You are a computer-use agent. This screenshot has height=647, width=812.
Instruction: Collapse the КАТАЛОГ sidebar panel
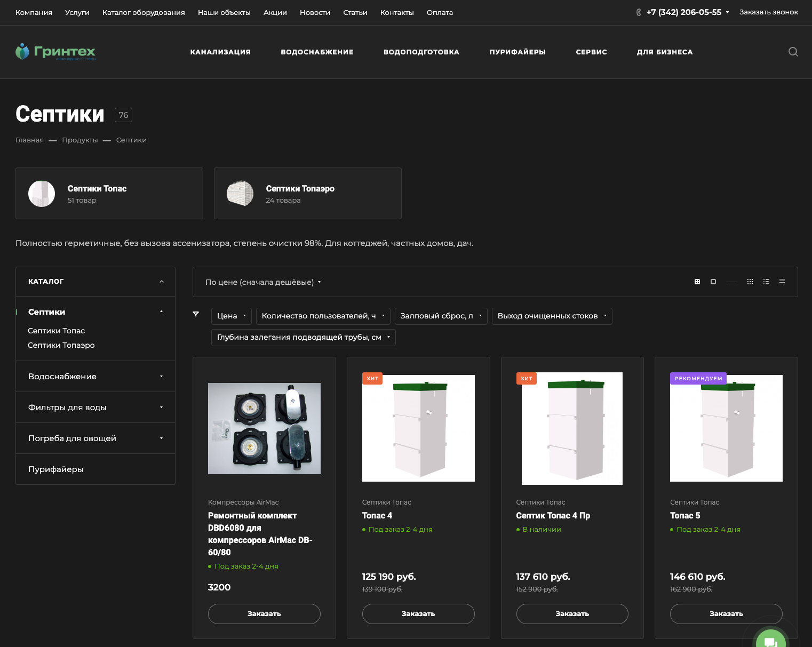point(161,282)
